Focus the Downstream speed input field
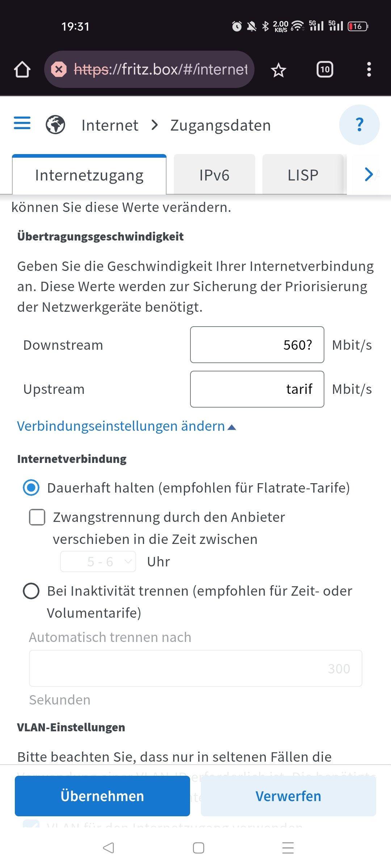The width and height of the screenshot is (391, 868). [257, 345]
